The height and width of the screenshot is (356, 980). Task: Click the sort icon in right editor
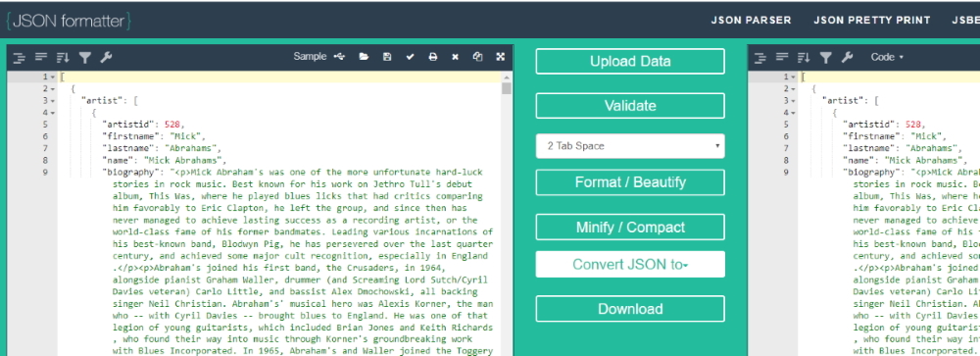(804, 58)
